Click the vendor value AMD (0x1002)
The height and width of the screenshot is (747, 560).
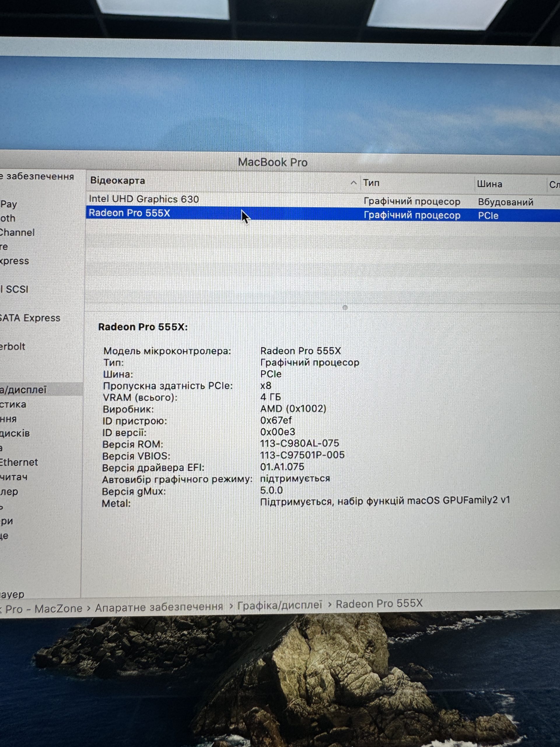tap(293, 409)
